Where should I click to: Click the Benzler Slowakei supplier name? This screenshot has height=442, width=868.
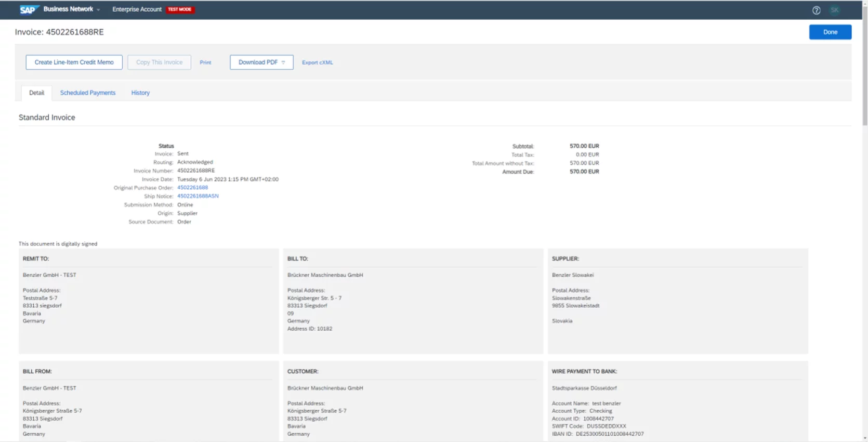(573, 275)
